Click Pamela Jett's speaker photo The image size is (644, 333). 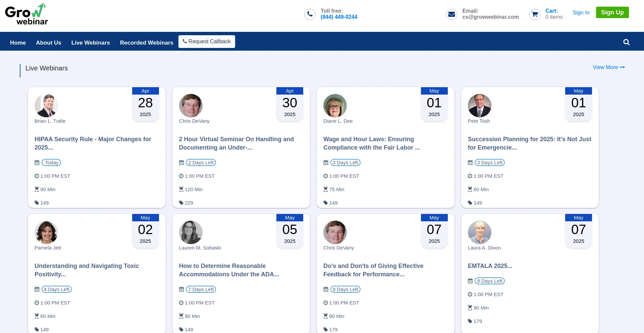coord(46,232)
